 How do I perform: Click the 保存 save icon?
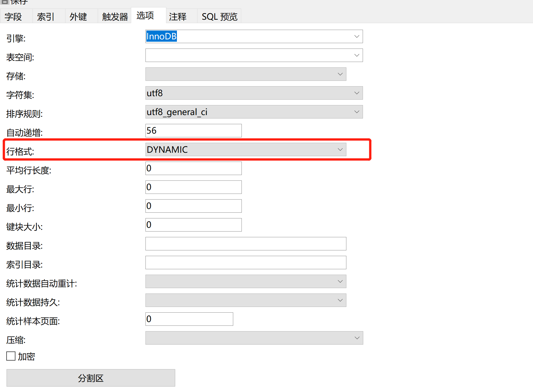point(5,2)
